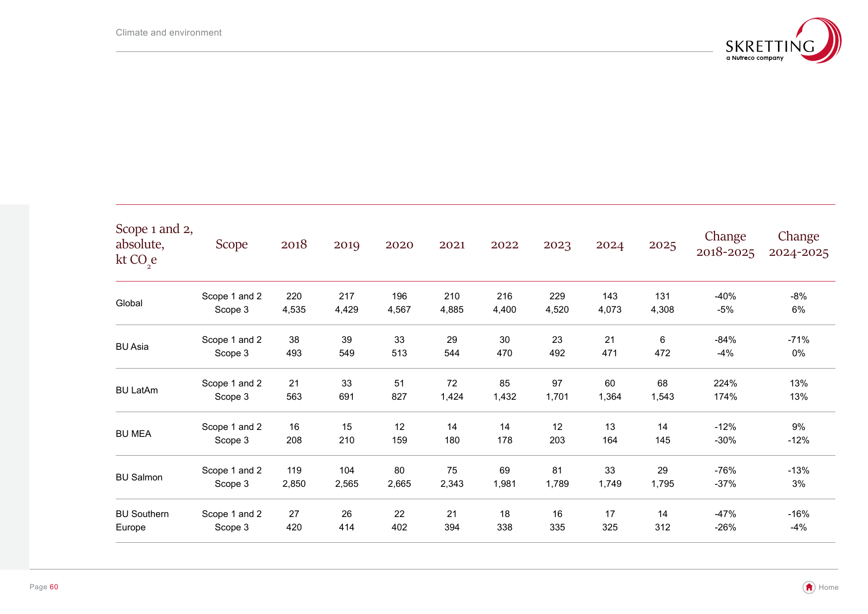Select the 'Global' row label

tap(129, 303)
